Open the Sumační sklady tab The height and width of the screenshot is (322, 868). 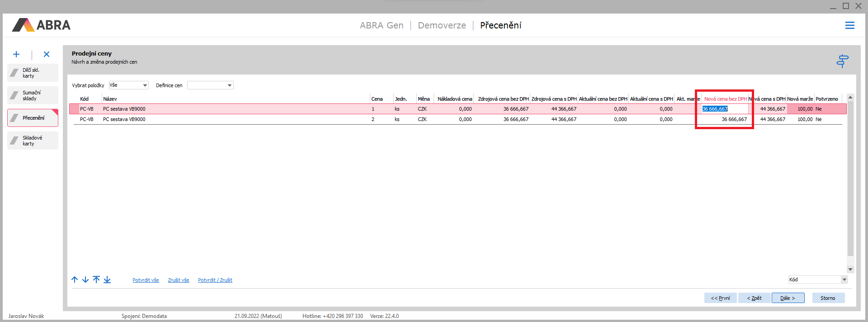click(x=33, y=95)
